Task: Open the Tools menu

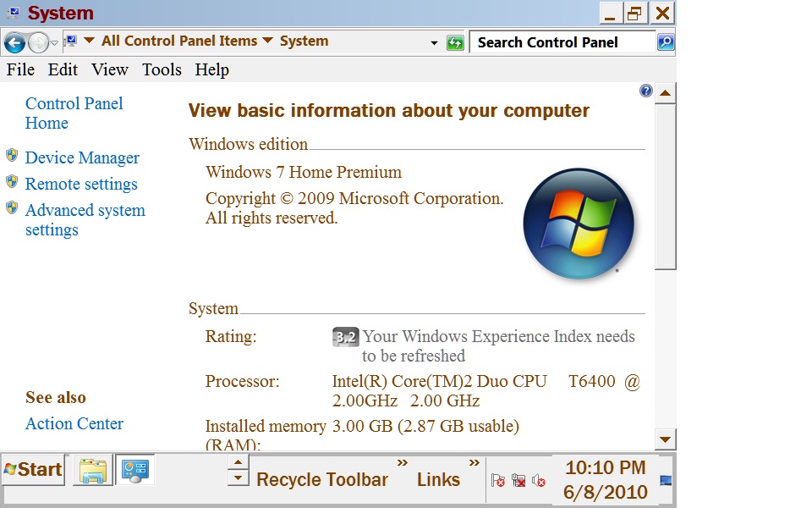Action: point(162,69)
